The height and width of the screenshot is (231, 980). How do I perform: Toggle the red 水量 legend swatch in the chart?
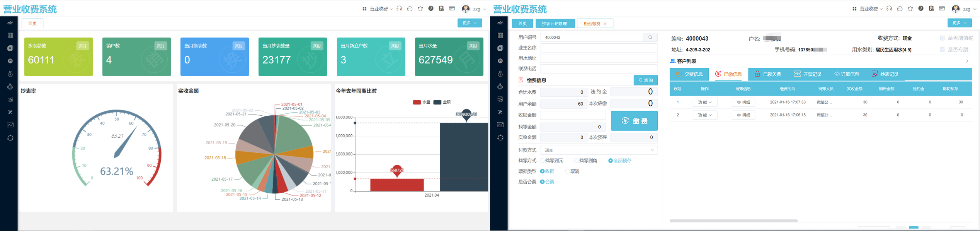[417, 102]
